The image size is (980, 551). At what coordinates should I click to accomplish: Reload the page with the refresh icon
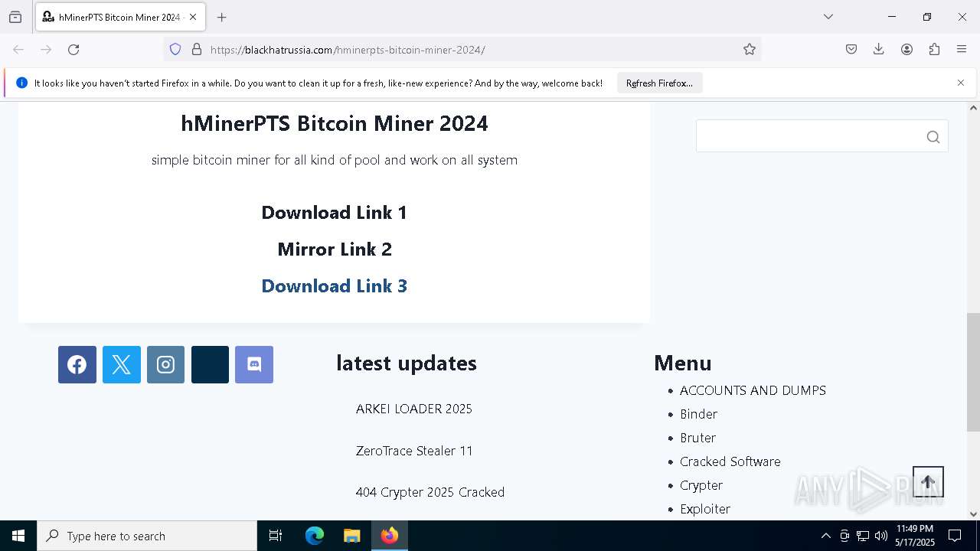pos(73,50)
